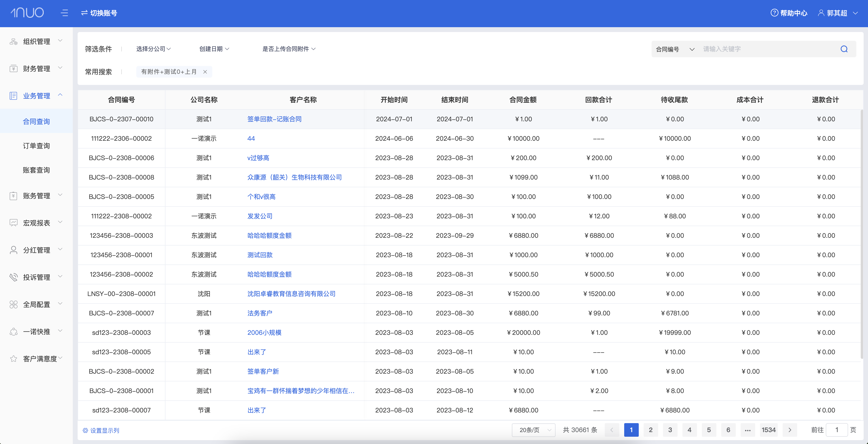This screenshot has height=444, width=868.
Task: Sort by 合同金额 column header
Action: point(523,100)
